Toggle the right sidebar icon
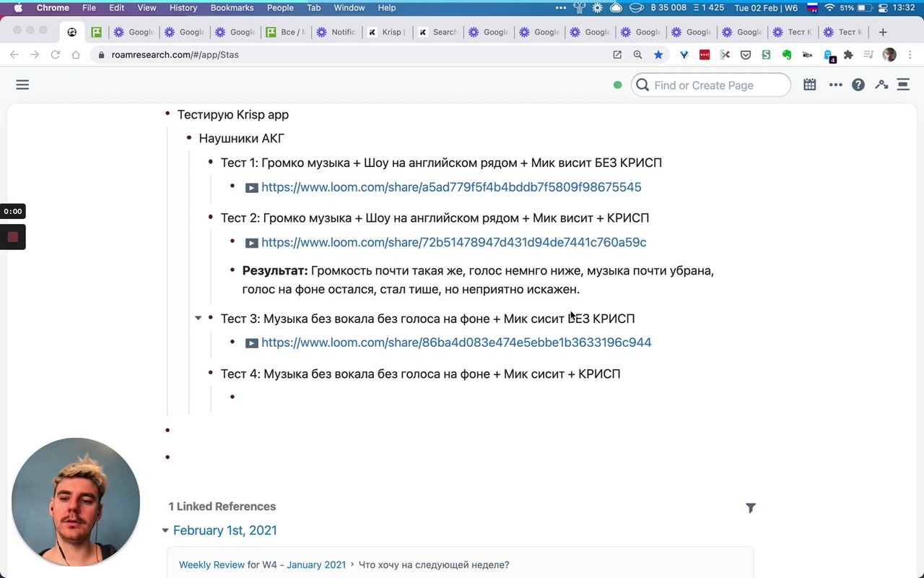The width and height of the screenshot is (924, 578). coord(903,85)
